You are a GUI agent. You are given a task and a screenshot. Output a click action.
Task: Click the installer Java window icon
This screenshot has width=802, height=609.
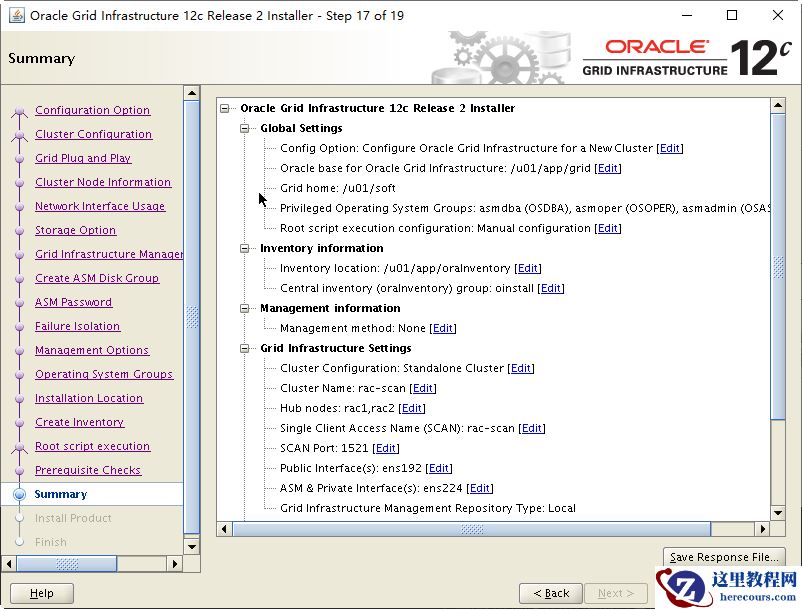pyautogui.click(x=17, y=15)
